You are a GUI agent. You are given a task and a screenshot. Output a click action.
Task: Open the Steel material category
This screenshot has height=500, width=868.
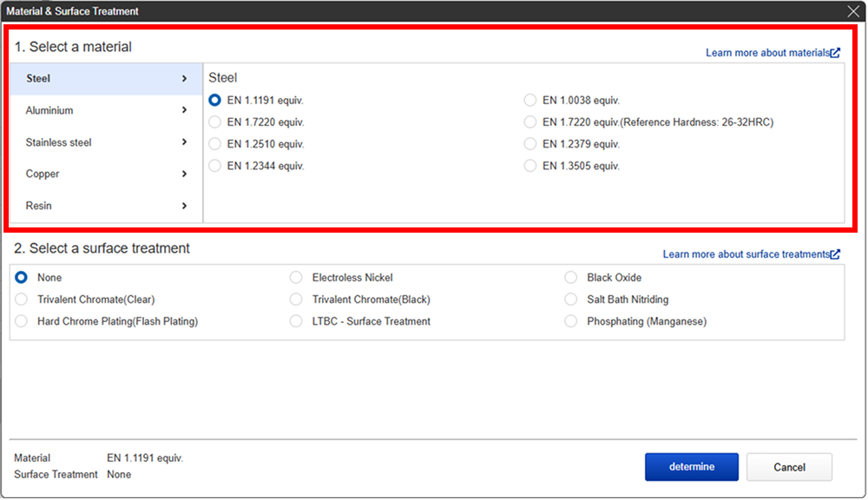coord(106,79)
